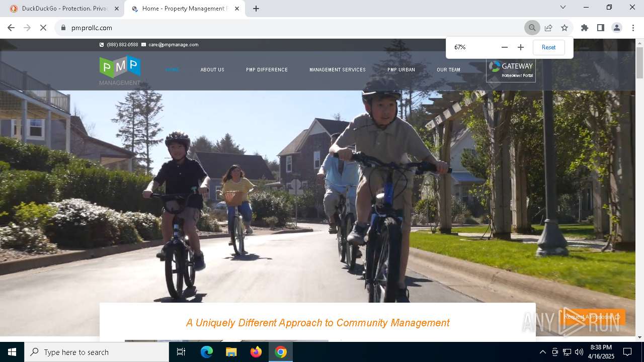Click the taskbar search box

[x=97, y=352]
